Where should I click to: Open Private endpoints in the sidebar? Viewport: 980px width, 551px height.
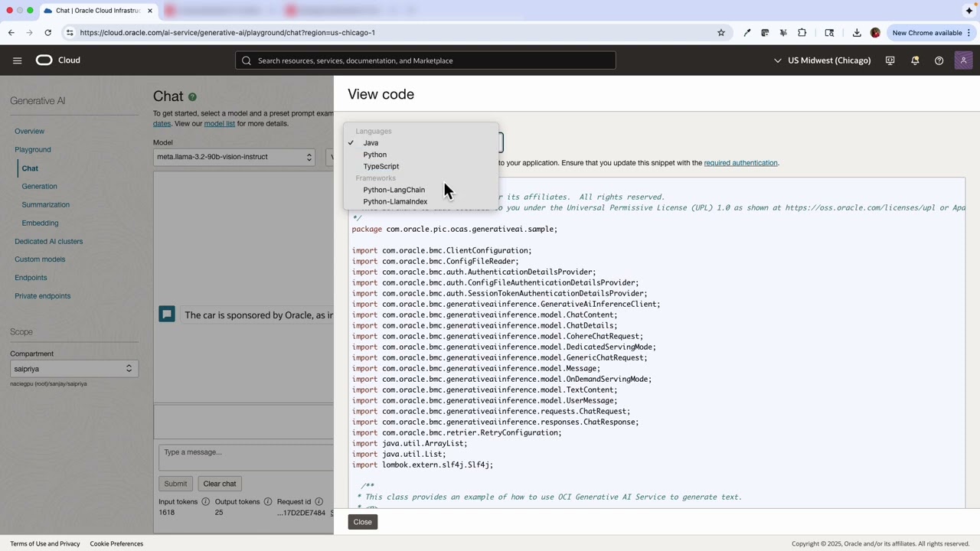coord(42,296)
